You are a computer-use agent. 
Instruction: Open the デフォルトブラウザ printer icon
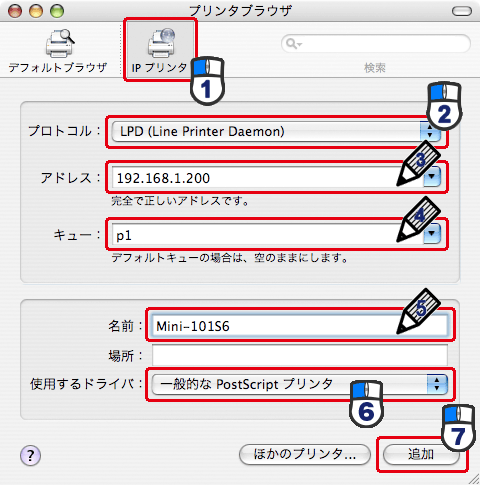pos(60,43)
